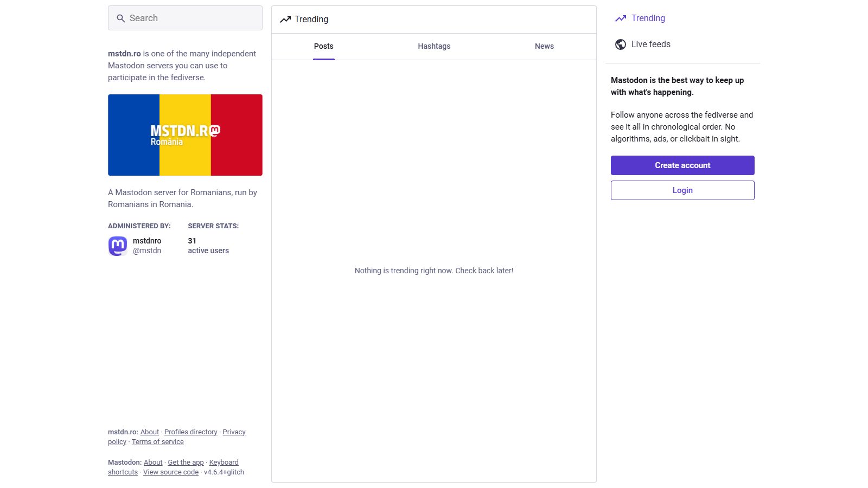Switch to the Hashtags tab
Screen dimensions: 868x488
(434, 46)
